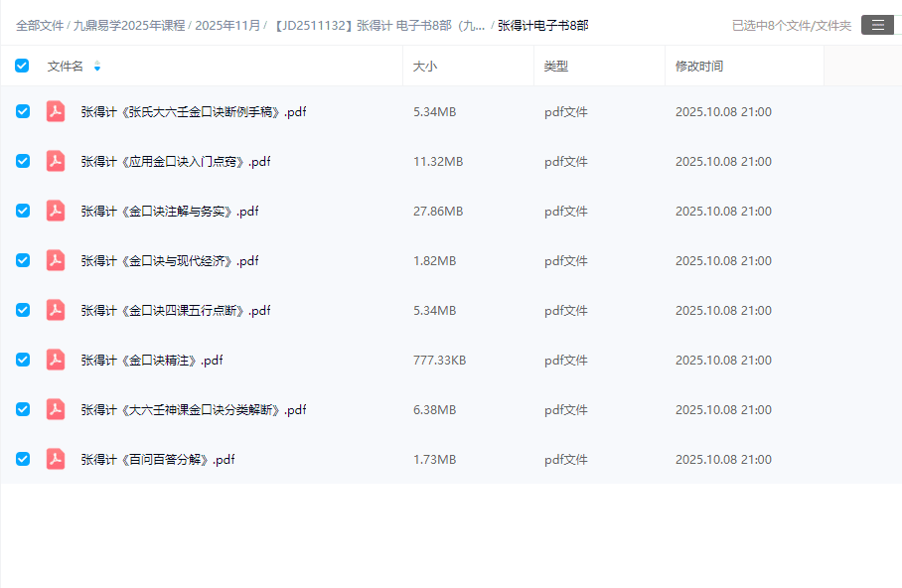The image size is (902, 588).
Task: Click PDF icon for 百问百答分解
Action: coord(56,459)
